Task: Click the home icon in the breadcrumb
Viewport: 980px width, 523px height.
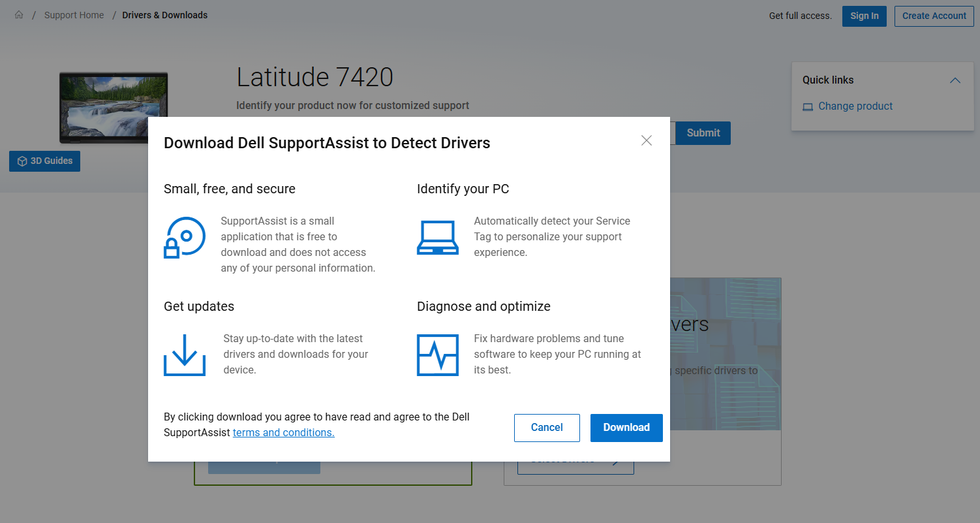Action: (19, 15)
